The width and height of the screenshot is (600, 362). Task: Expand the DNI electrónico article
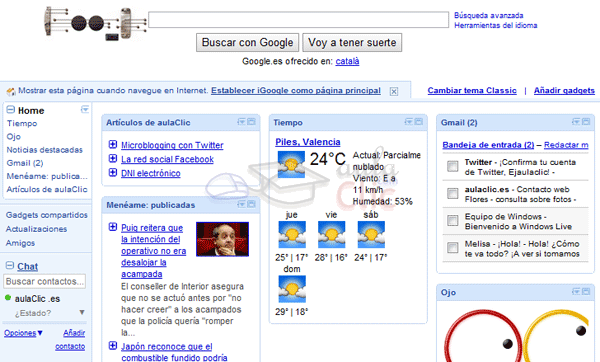tap(112, 172)
